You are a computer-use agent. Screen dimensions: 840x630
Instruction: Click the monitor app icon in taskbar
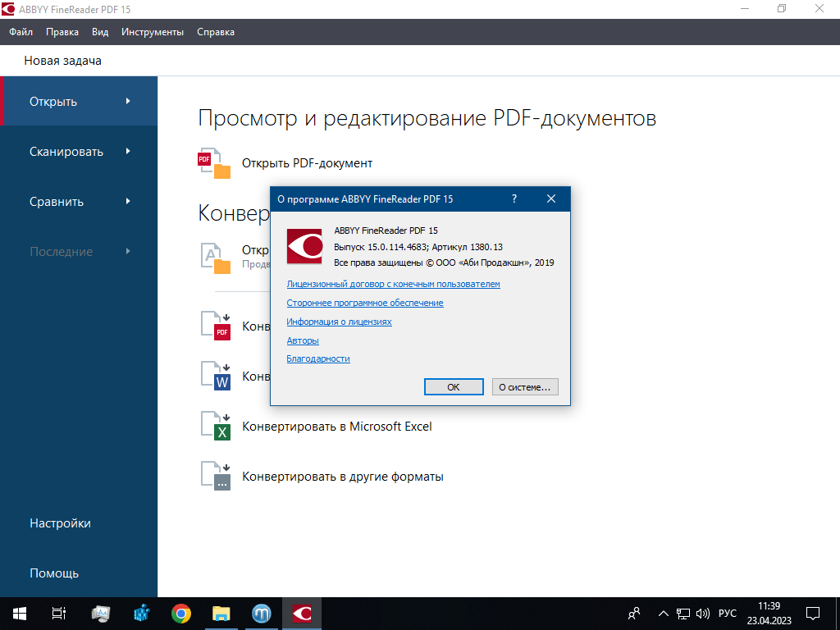click(x=101, y=614)
